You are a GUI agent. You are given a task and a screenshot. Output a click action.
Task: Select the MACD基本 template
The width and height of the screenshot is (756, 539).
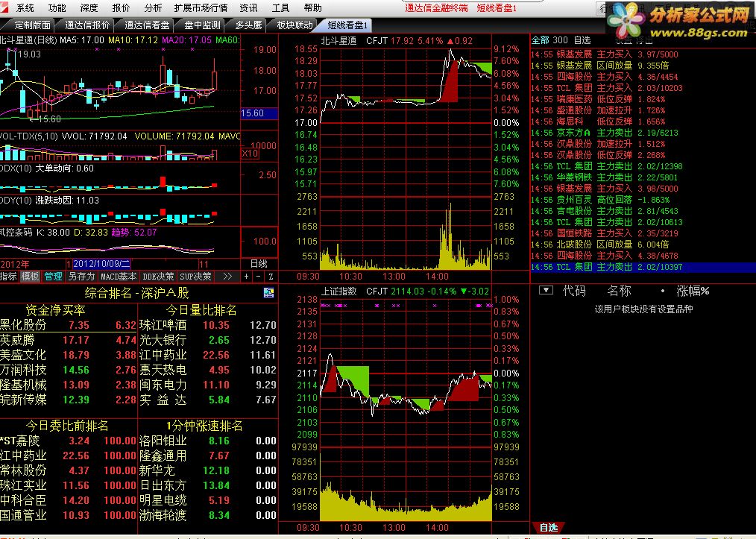[x=119, y=277]
